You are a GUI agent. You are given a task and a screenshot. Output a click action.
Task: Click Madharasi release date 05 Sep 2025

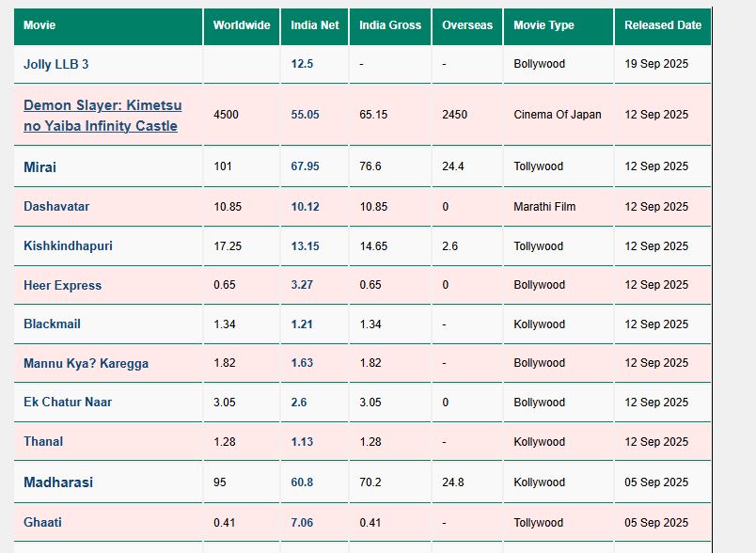tap(656, 482)
